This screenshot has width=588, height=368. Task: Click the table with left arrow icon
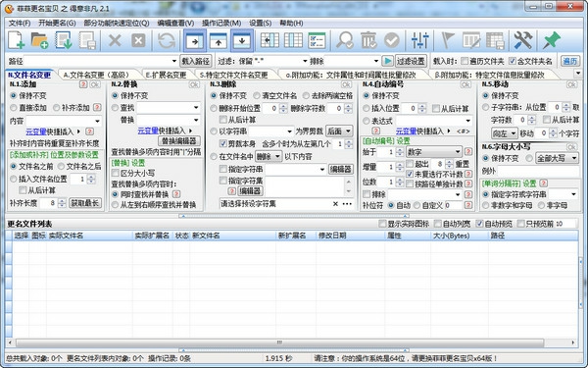pyautogui.click(x=269, y=40)
